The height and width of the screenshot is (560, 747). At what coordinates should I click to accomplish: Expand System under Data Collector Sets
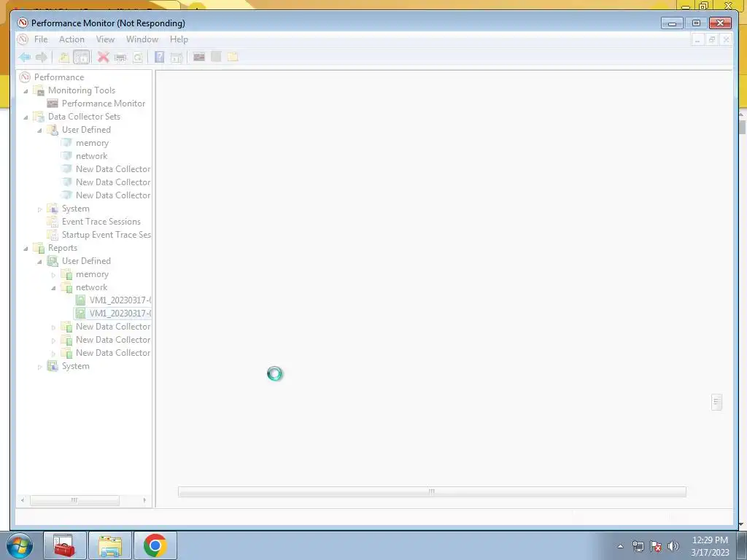pyautogui.click(x=40, y=209)
